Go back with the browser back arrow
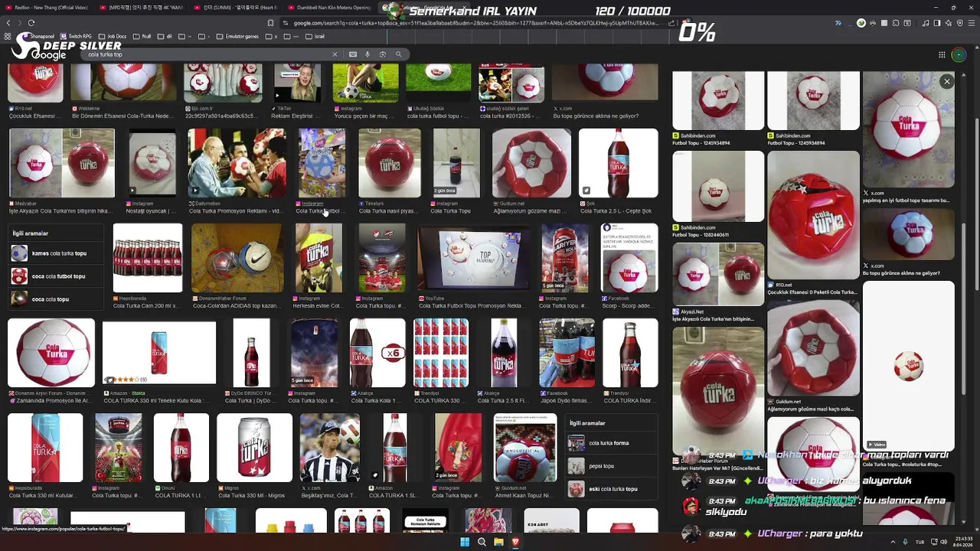980x551 pixels. click(x=8, y=23)
